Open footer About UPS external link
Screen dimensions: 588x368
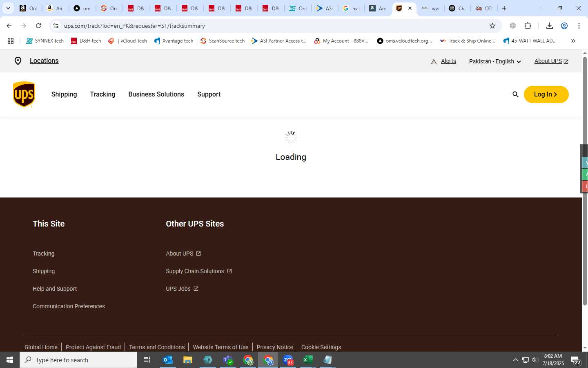183,254
